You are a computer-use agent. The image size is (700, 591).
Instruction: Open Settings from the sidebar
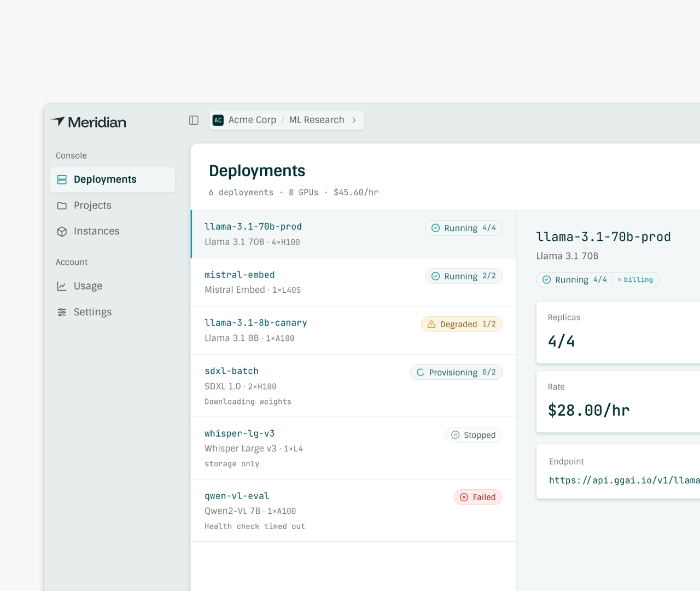coord(113,312)
